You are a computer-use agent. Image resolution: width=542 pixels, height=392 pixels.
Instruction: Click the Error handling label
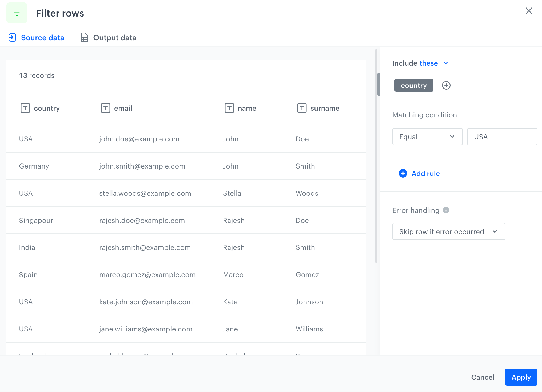pyautogui.click(x=416, y=210)
